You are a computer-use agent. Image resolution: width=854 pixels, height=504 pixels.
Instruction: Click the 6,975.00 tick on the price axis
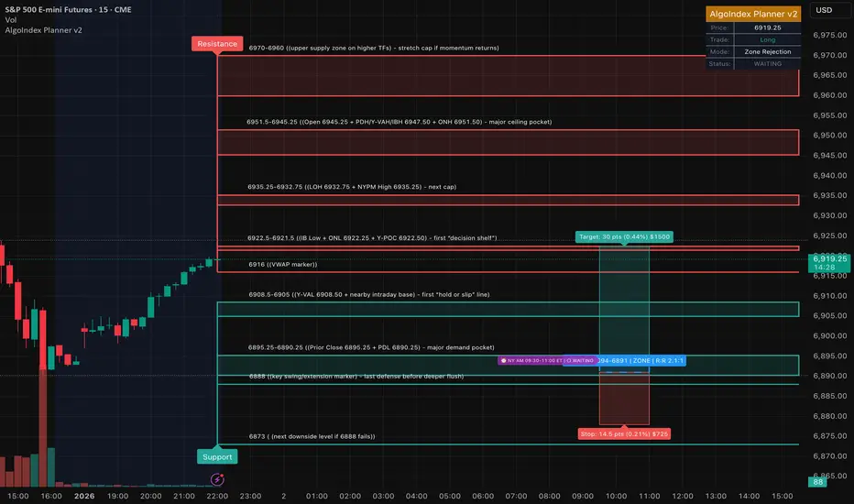(x=830, y=35)
